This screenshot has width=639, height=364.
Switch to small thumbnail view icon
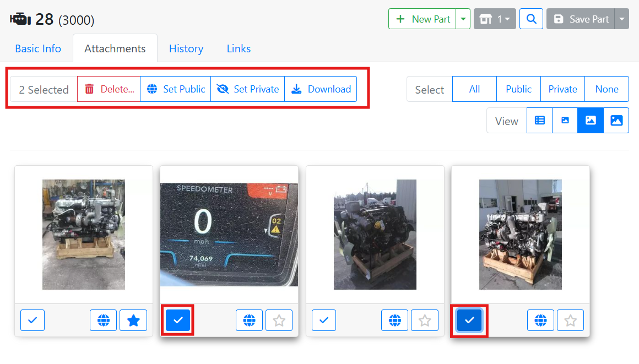click(x=565, y=121)
